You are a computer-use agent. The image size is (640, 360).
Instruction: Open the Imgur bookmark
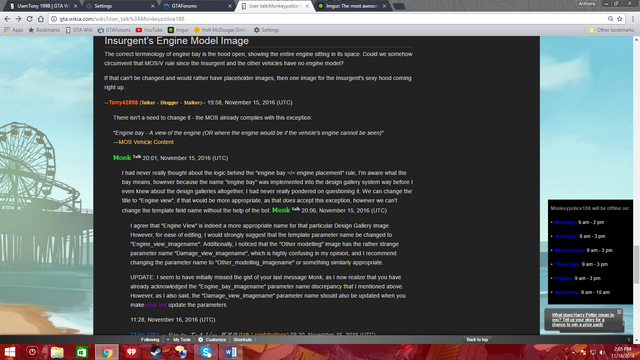pos(178,30)
